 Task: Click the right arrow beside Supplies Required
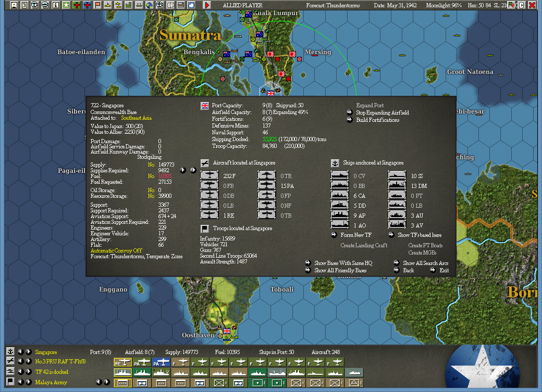[183, 170]
